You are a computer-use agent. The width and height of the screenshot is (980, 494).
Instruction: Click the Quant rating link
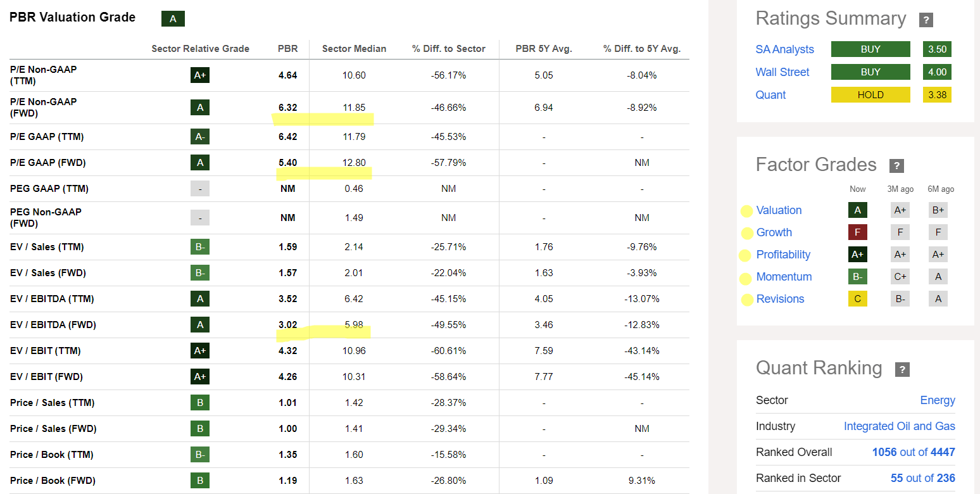770,95
